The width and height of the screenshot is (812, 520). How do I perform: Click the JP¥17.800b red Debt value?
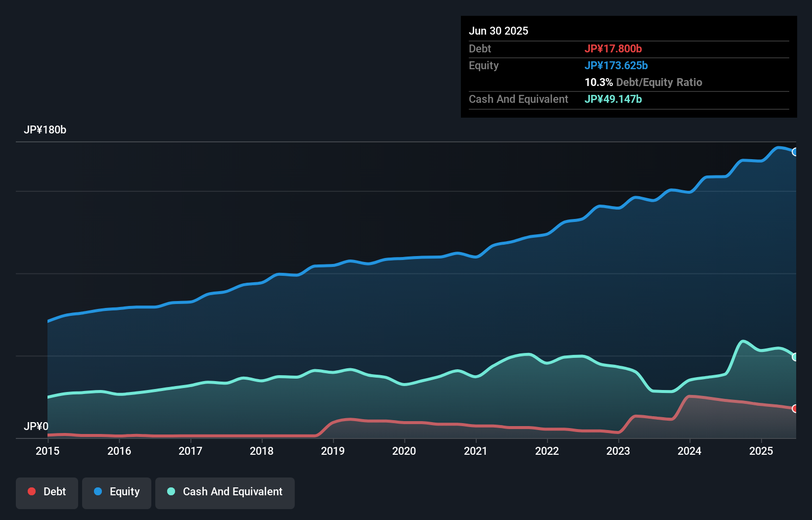point(613,49)
